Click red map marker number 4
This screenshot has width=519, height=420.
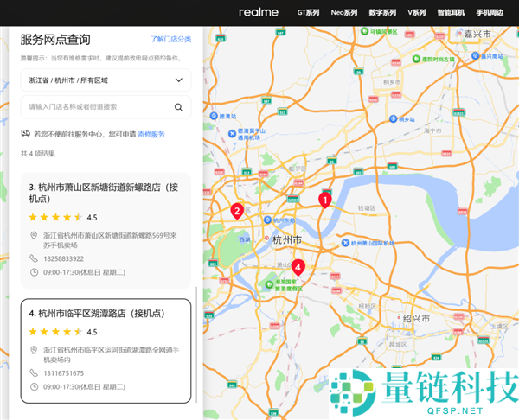click(x=298, y=267)
